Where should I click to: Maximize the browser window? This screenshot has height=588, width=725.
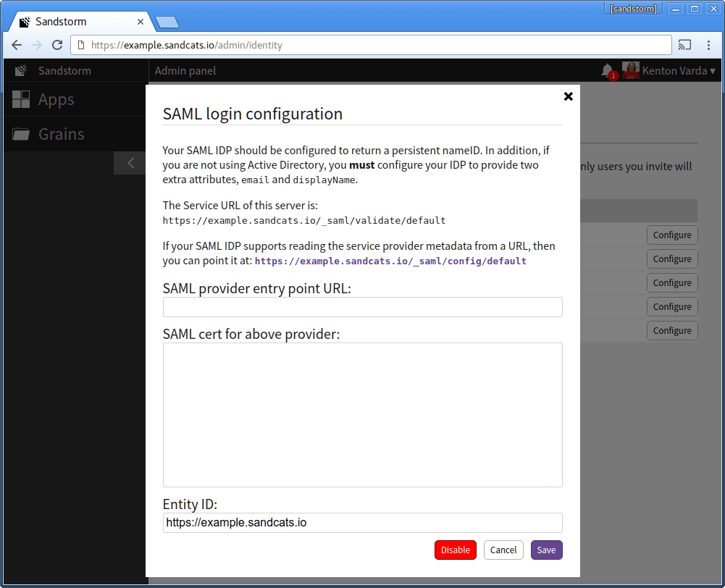tap(695, 9)
